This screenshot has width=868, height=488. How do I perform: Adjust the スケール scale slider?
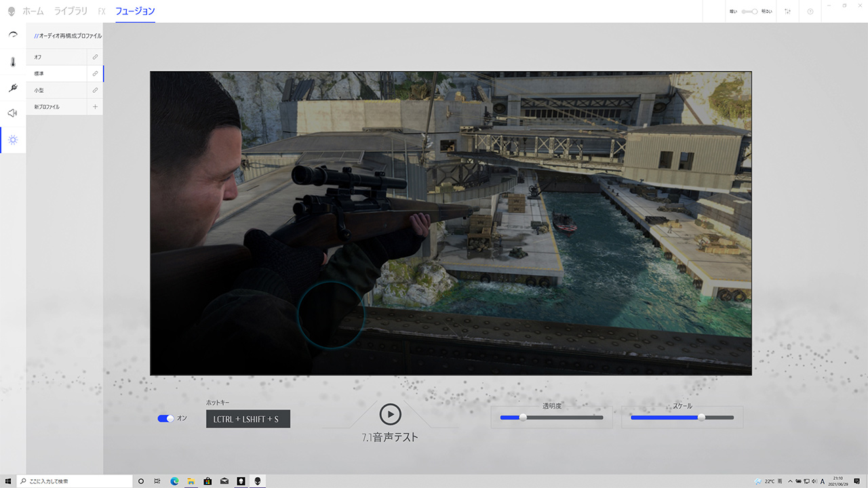(x=682, y=418)
